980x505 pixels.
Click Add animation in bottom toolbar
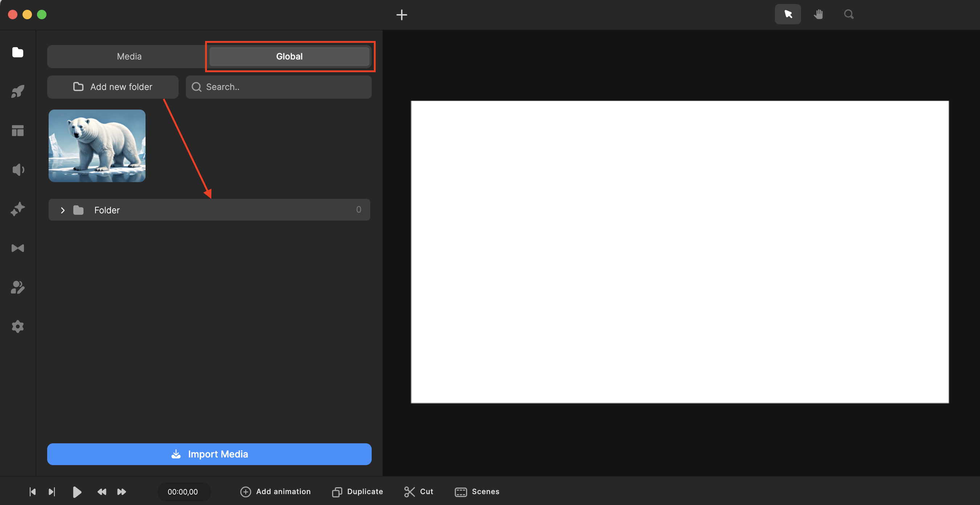pyautogui.click(x=275, y=492)
